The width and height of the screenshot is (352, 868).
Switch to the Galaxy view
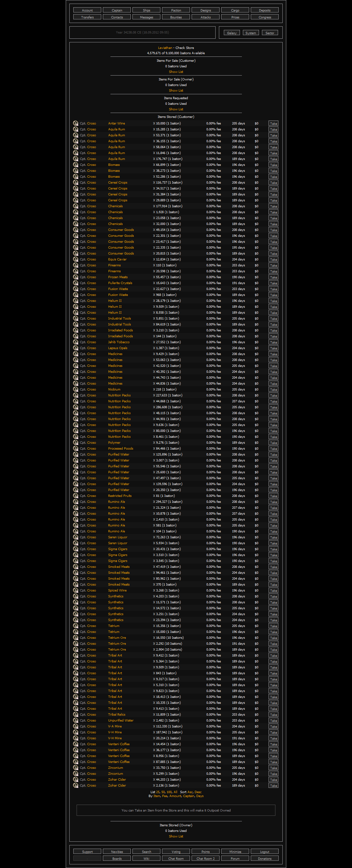click(x=232, y=33)
